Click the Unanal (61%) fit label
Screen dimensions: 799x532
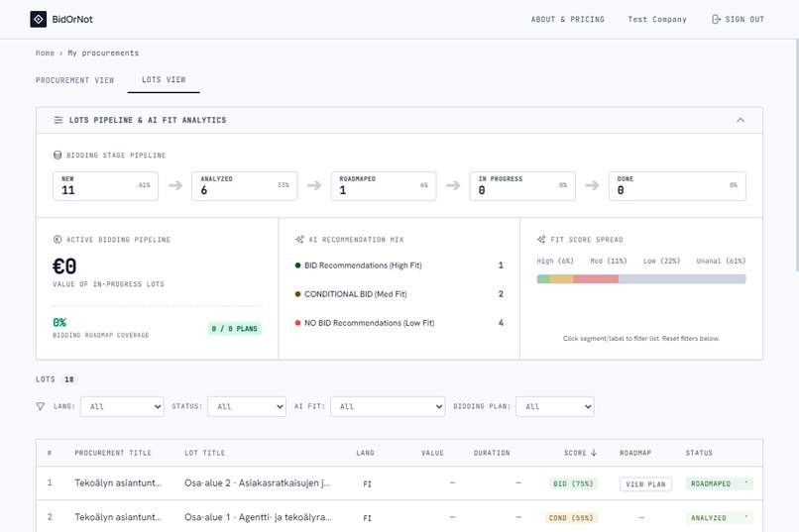pyautogui.click(x=721, y=262)
